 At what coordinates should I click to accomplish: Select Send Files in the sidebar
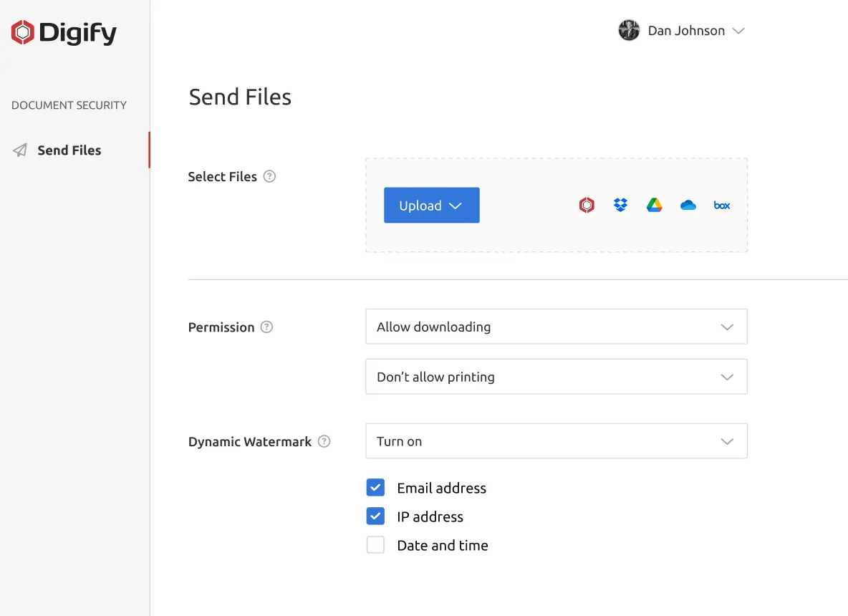69,150
